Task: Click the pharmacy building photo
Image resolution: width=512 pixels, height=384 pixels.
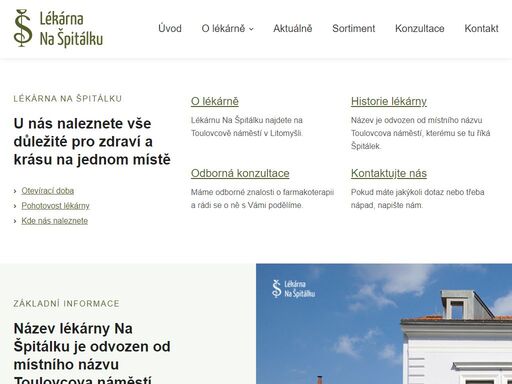Action: tap(384, 324)
